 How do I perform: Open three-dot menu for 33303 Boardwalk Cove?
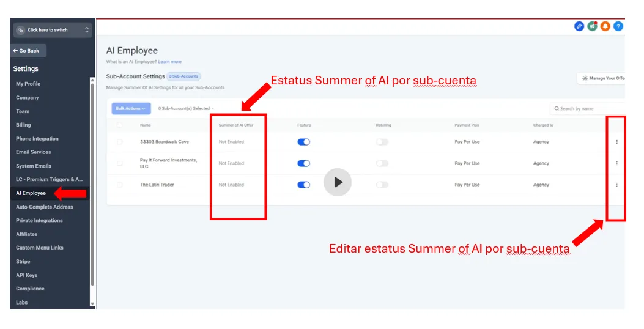tap(616, 142)
